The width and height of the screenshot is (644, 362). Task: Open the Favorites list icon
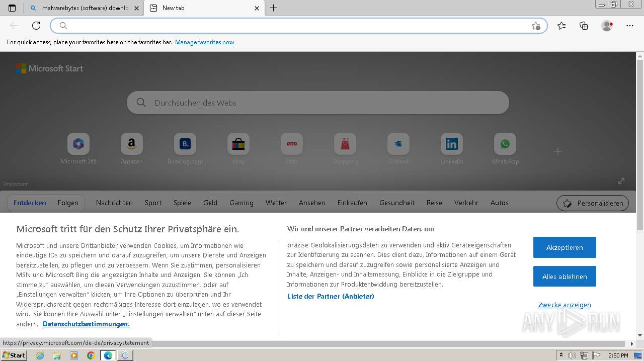[x=561, y=26]
